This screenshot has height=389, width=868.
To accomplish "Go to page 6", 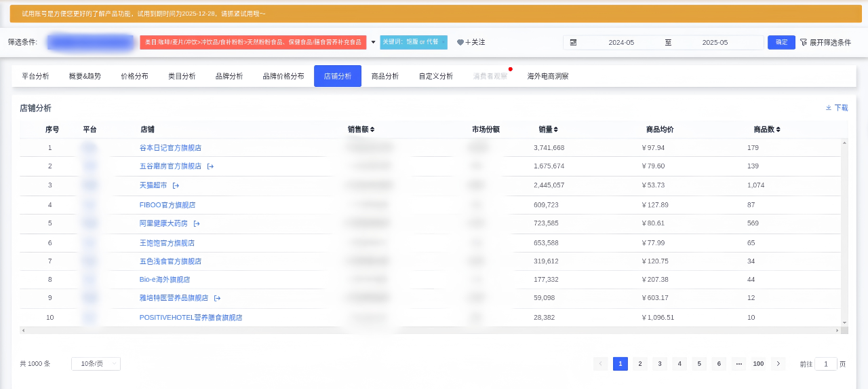I will pos(719,364).
